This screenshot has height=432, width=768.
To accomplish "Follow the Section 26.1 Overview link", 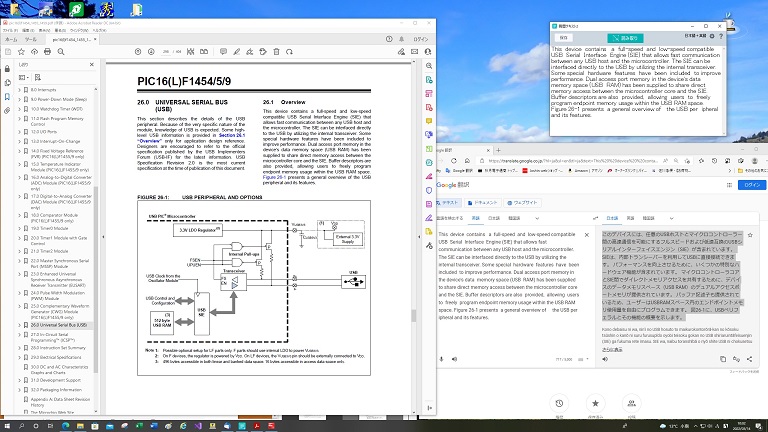I will (232, 135).
